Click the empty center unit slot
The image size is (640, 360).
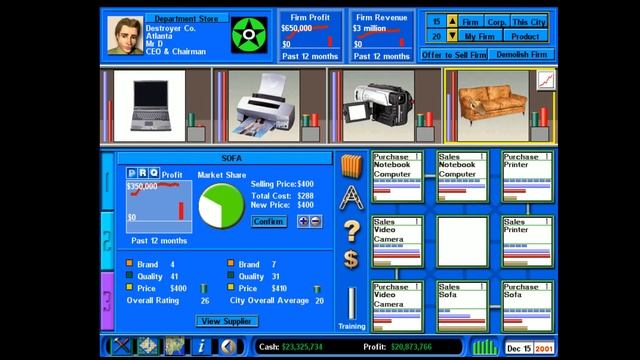(462, 241)
